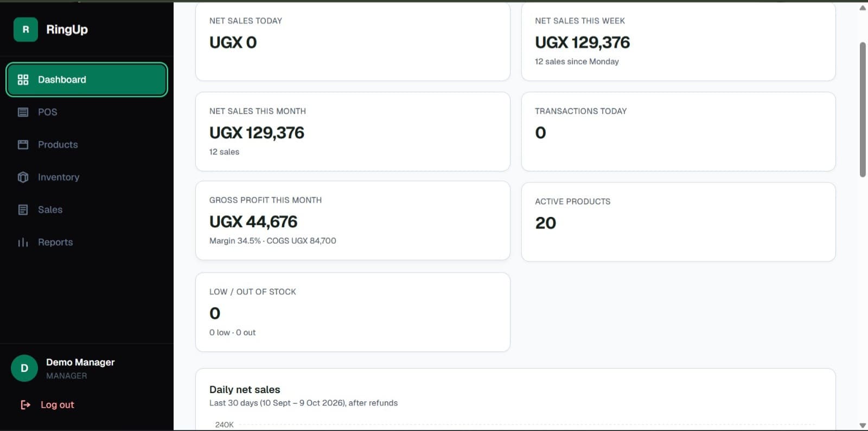Click the scrollbar down arrow
This screenshot has width=868, height=431.
(863, 426)
